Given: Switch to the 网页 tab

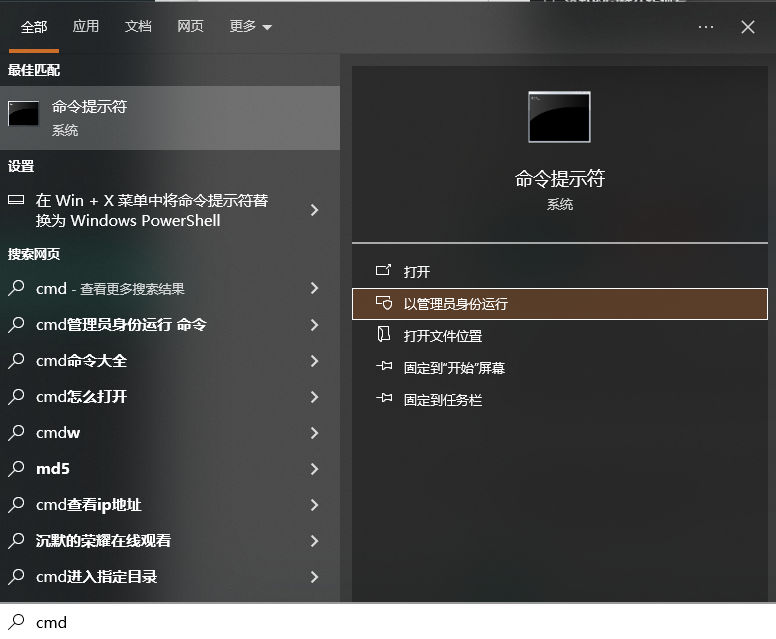Looking at the screenshot, I should 190,26.
